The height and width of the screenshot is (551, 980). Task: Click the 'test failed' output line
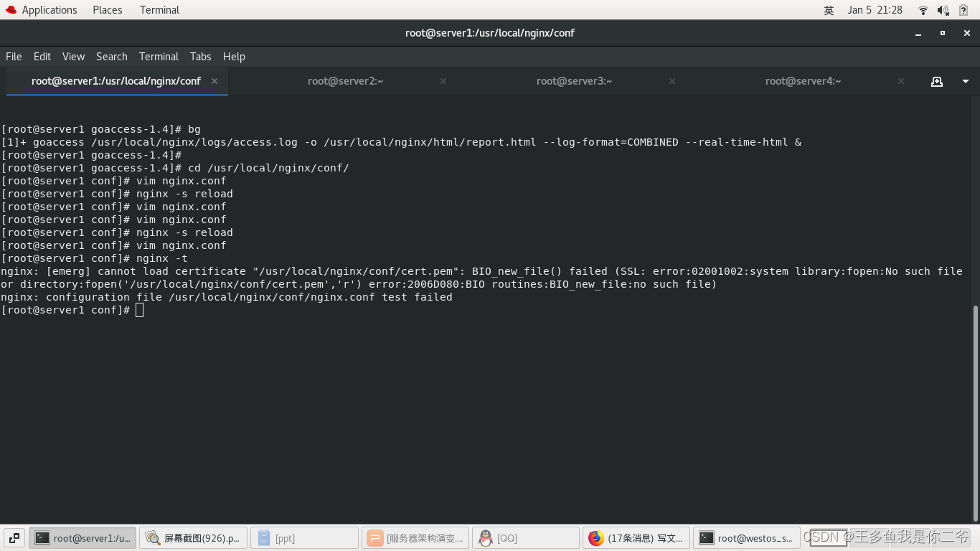[x=227, y=297]
